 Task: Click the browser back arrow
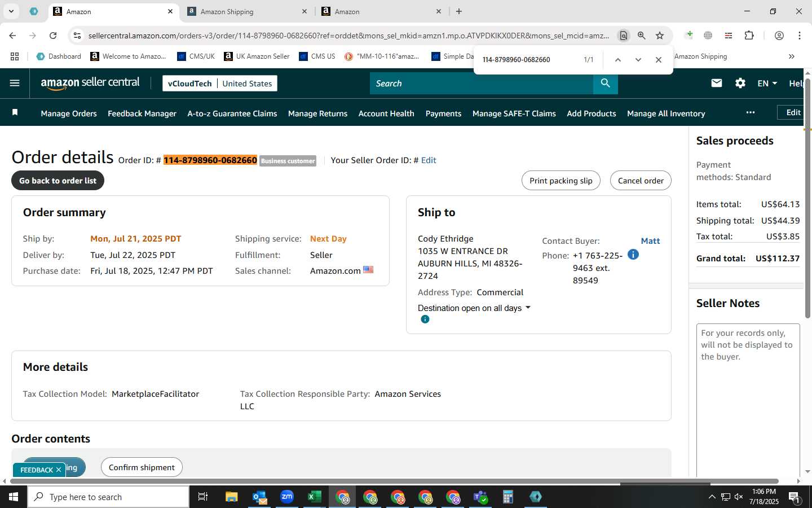(12, 35)
